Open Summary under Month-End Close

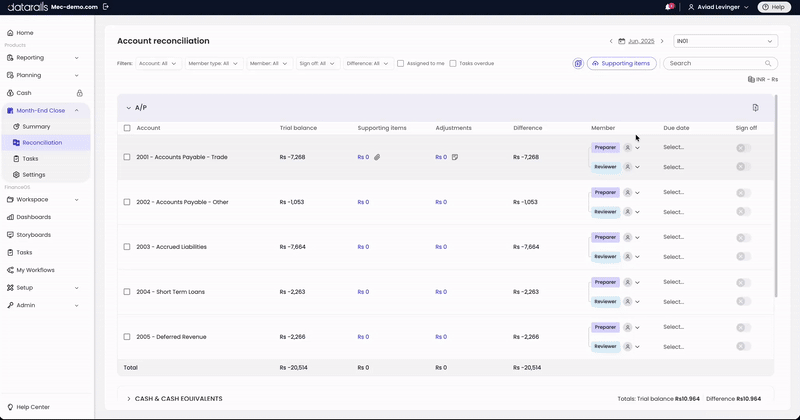tap(36, 127)
